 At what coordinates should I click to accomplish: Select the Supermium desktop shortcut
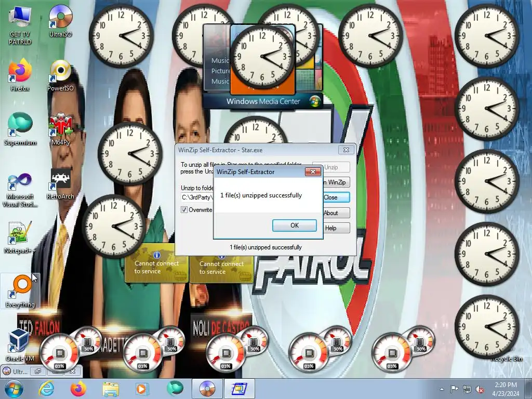20,129
